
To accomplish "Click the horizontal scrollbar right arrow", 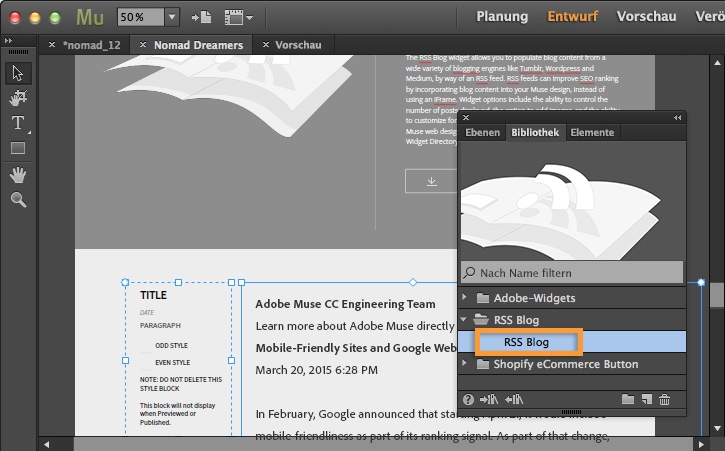I will (701, 445).
